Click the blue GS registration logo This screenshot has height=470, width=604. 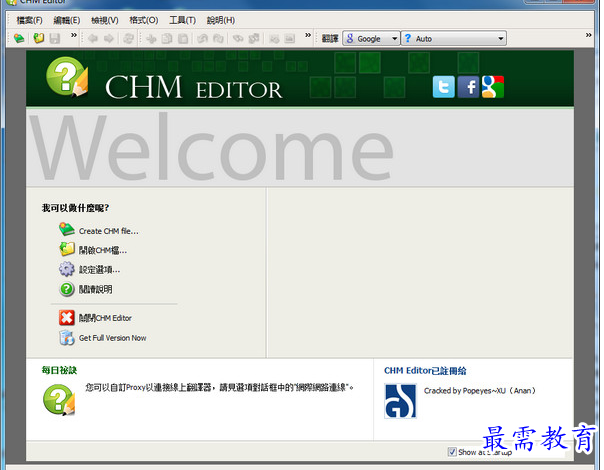(x=401, y=401)
